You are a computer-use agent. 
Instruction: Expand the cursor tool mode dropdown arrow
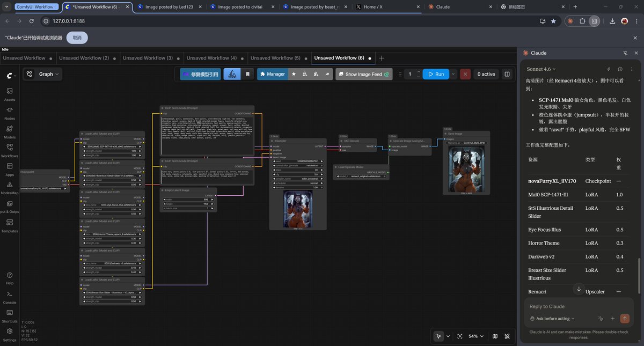coord(448,336)
